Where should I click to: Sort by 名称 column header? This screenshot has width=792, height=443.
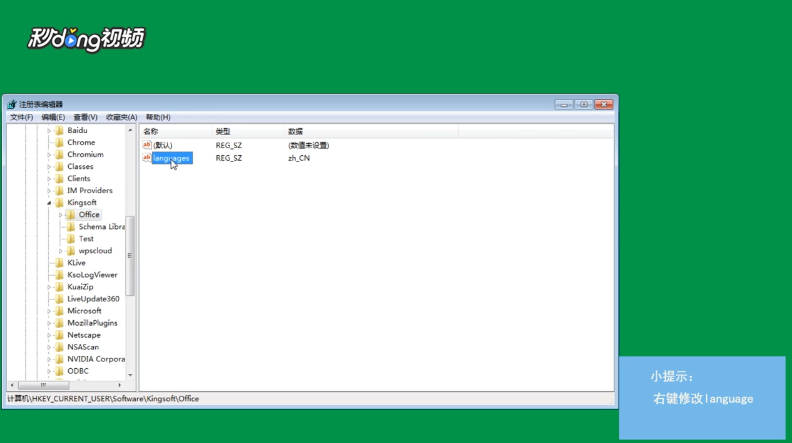click(176, 131)
